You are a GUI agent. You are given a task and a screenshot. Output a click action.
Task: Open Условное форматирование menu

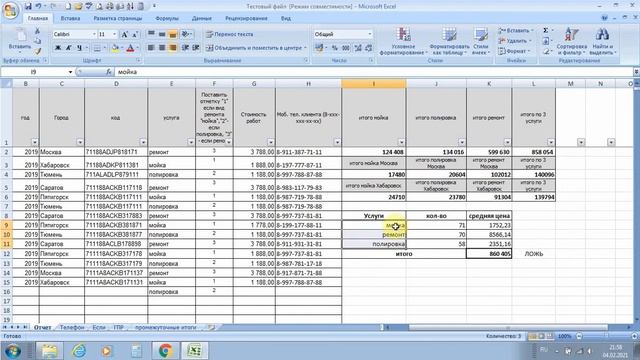[x=403, y=41]
